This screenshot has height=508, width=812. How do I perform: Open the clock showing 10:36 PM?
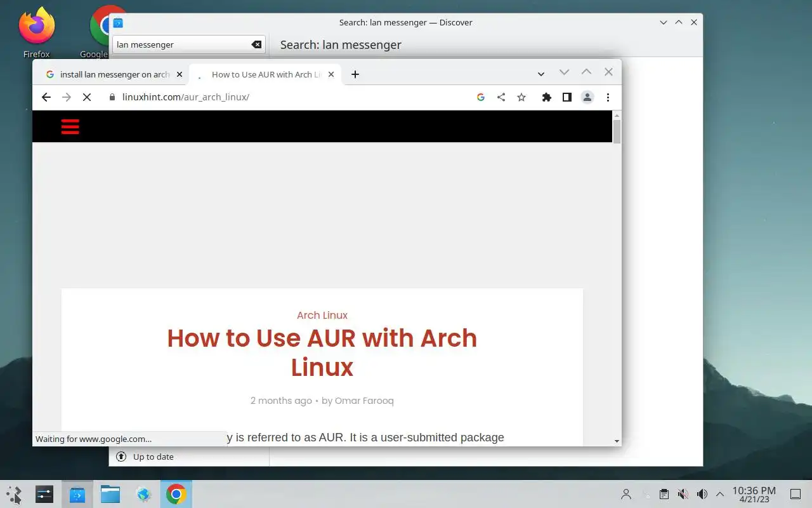(754, 494)
